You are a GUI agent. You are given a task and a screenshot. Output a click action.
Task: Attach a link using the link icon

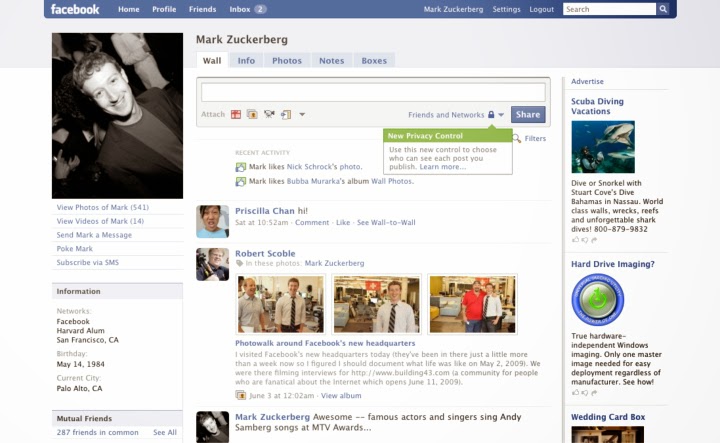pyautogui.click(x=286, y=114)
